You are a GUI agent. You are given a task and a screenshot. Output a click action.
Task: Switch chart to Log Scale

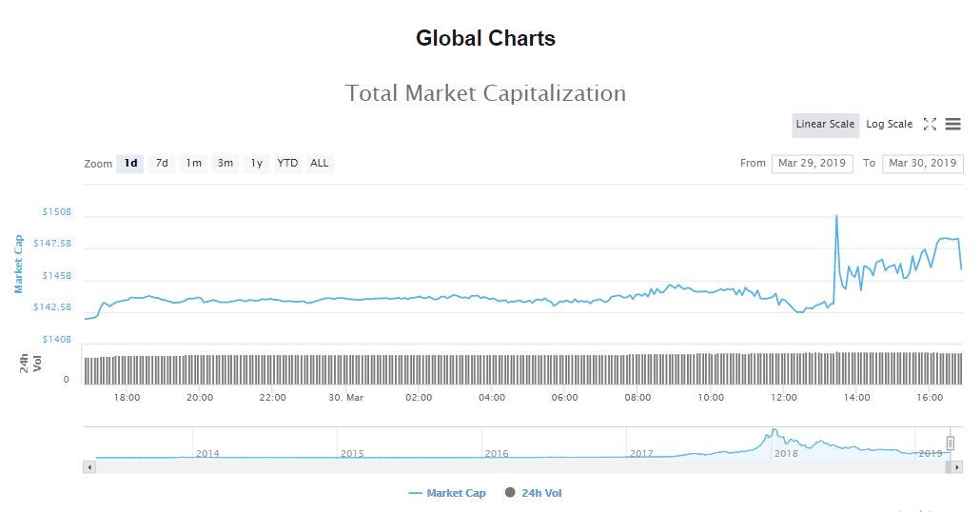[889, 125]
